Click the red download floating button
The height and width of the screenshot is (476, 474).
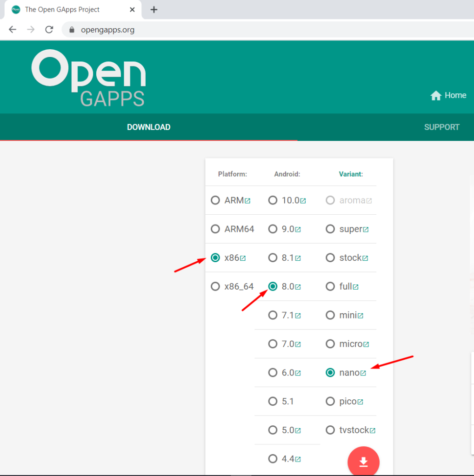pos(363,462)
